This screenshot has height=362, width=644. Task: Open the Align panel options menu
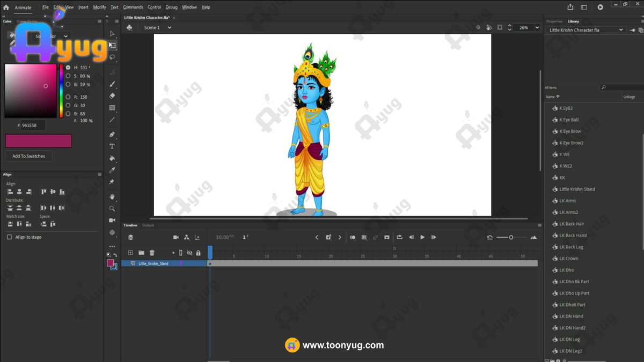click(99, 174)
